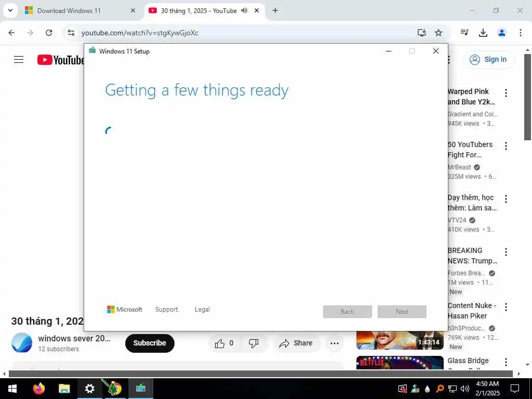Launch Firefox from the taskbar
Screen dimensions: 532x399
[x=38, y=389]
